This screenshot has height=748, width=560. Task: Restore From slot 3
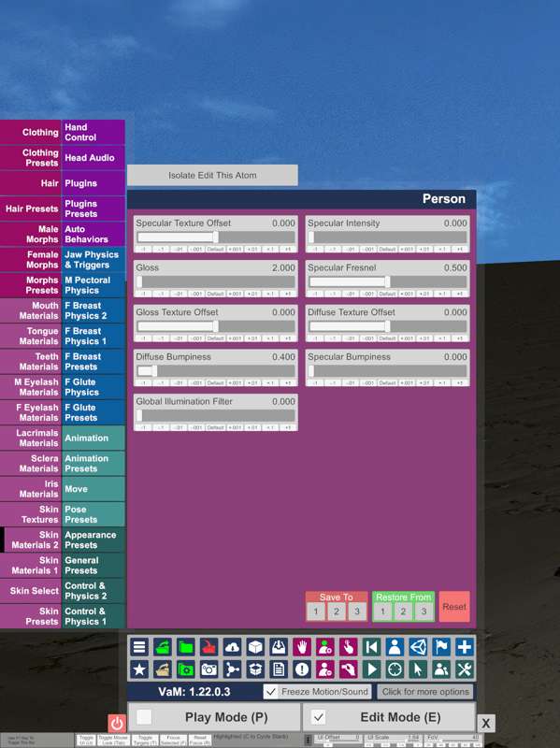pos(424,611)
